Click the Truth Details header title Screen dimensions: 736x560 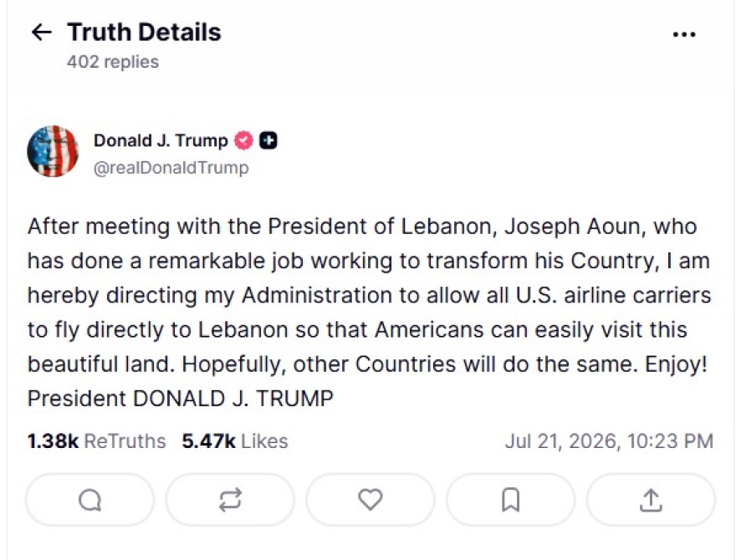(144, 33)
